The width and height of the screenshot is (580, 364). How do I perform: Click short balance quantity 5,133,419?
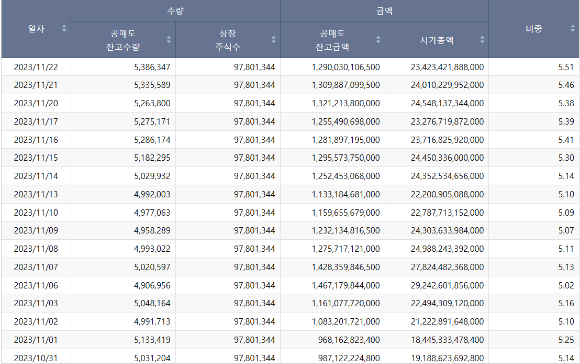[x=152, y=340]
